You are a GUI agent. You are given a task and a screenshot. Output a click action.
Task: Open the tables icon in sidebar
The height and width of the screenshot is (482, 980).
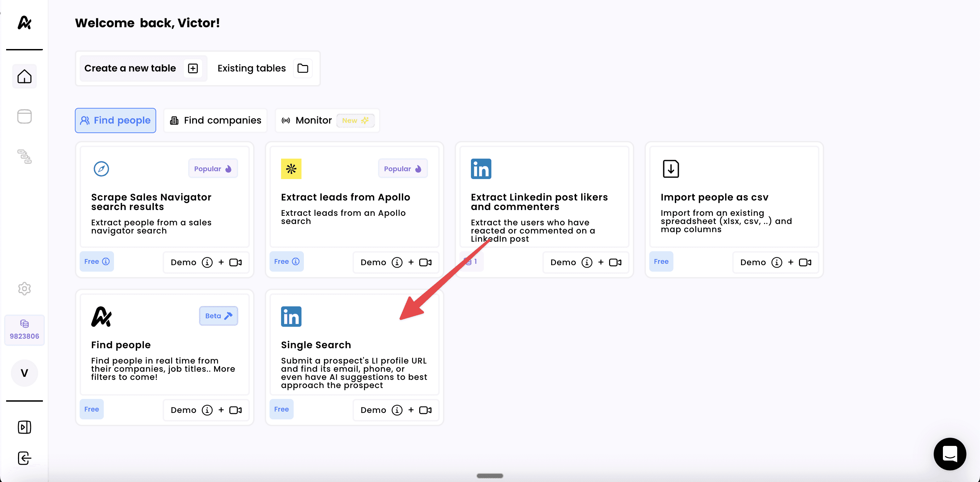pyautogui.click(x=24, y=116)
